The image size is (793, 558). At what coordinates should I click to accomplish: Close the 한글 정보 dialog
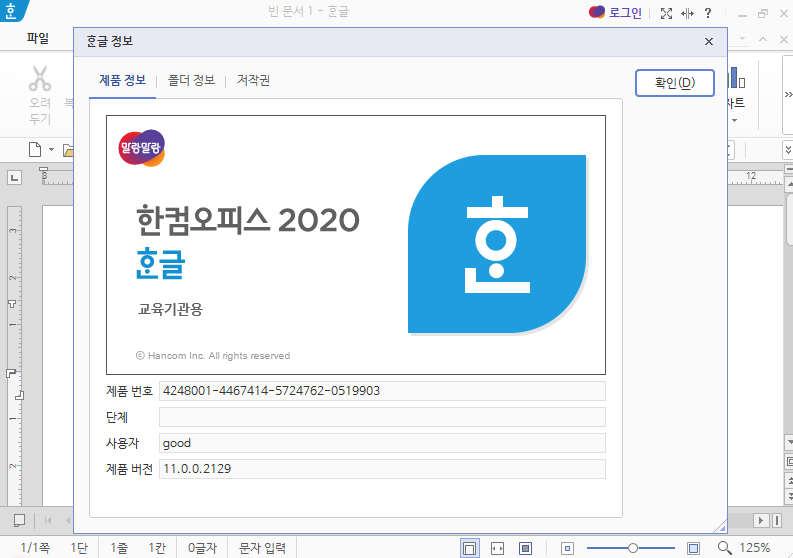(x=709, y=42)
